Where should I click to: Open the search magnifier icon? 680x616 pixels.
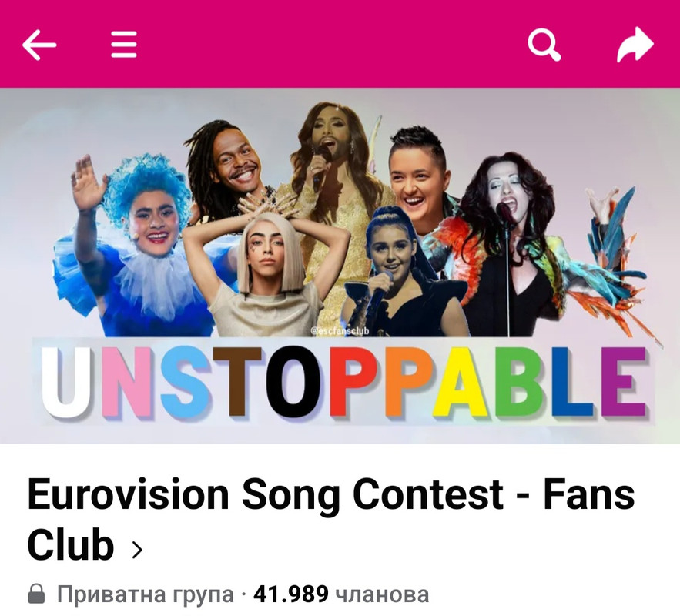click(544, 45)
